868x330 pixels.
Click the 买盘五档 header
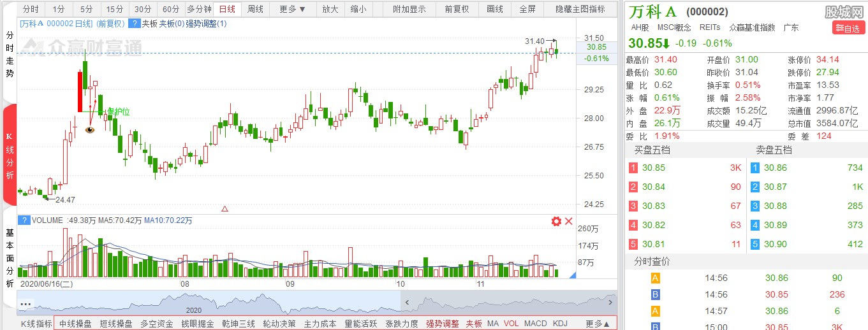click(652, 150)
